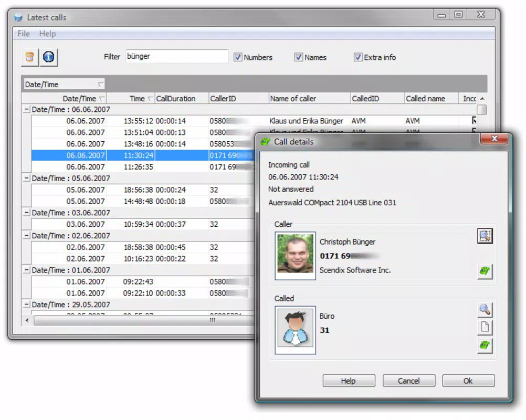Open the File menu
The width and height of the screenshot is (526, 420).
point(24,34)
